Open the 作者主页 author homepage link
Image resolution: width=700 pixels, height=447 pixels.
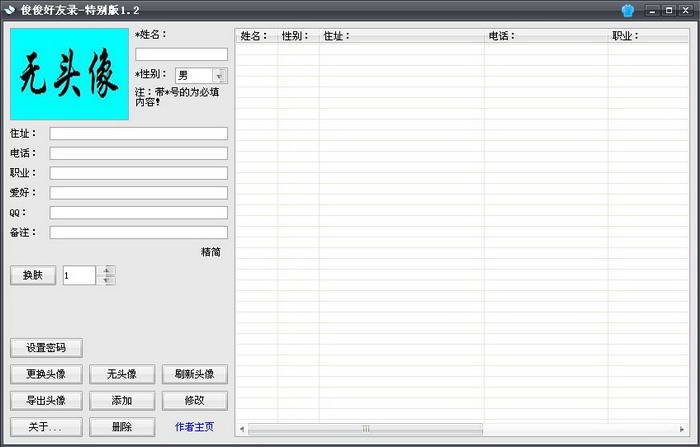click(194, 427)
